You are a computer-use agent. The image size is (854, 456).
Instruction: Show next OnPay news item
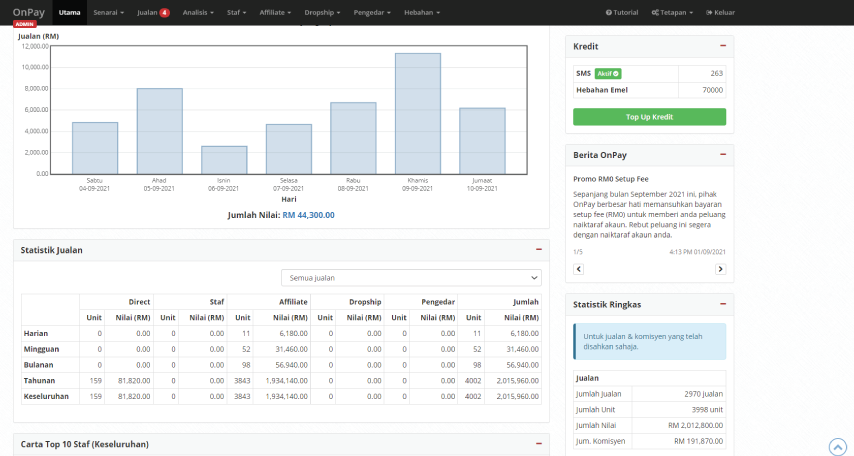coord(720,269)
